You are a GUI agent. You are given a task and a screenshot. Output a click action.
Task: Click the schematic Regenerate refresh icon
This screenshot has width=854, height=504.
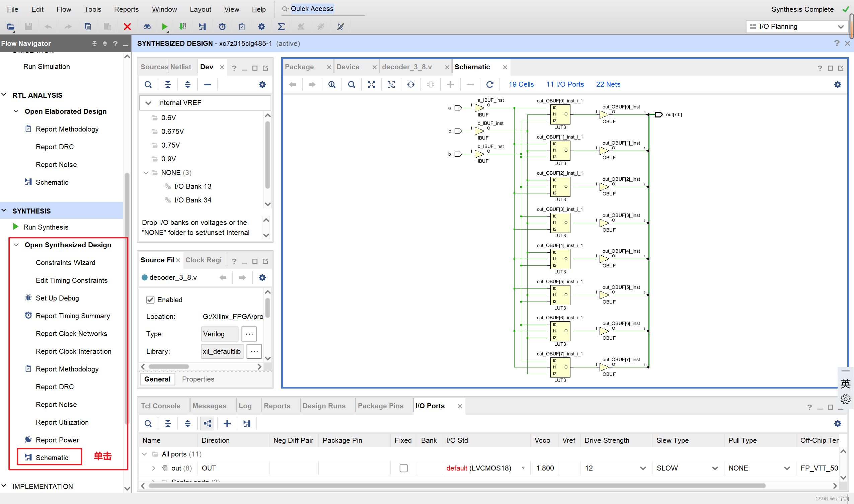point(489,85)
